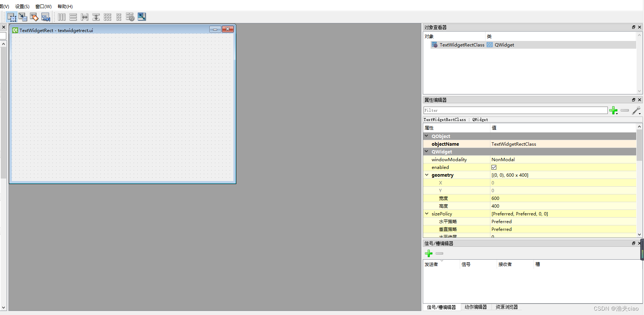Switch to Edit Tab Order mode

(x=46, y=17)
